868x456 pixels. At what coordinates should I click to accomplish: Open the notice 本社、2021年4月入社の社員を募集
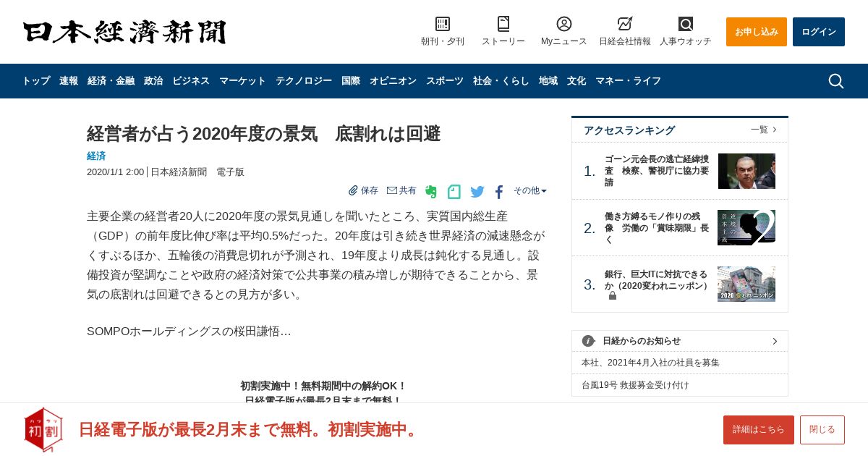pos(650,363)
